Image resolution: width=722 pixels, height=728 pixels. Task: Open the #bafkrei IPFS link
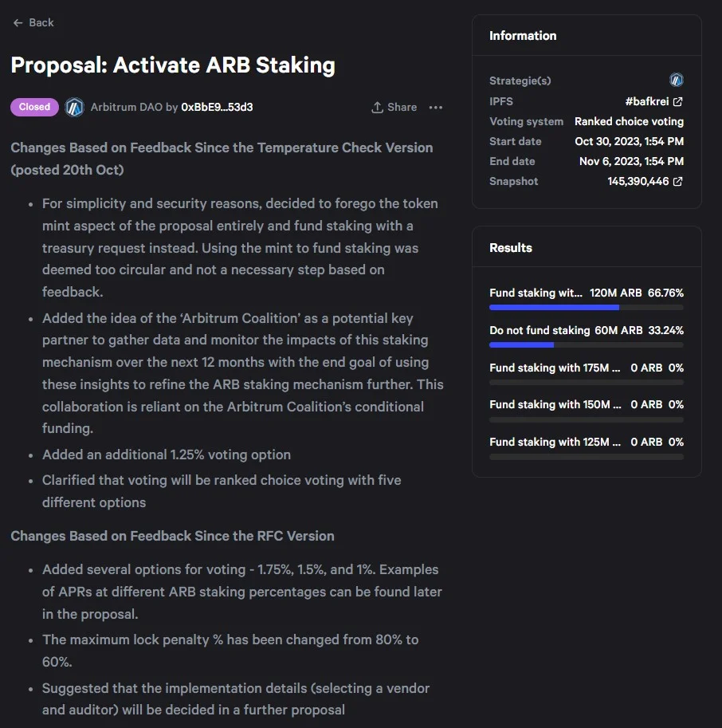[648, 102]
